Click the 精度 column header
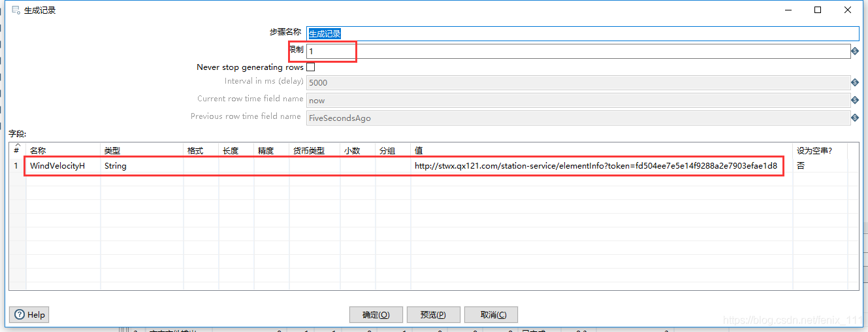This screenshot has height=332, width=868. click(272, 150)
